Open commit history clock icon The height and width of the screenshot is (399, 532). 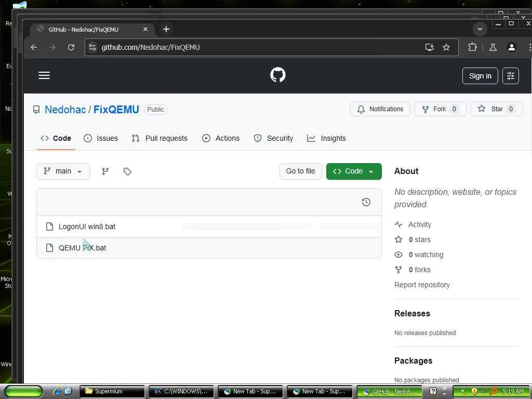point(366,202)
